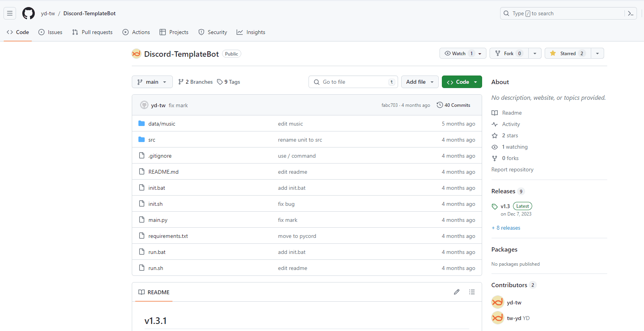
Task: Click the README tab header
Action: (x=154, y=292)
